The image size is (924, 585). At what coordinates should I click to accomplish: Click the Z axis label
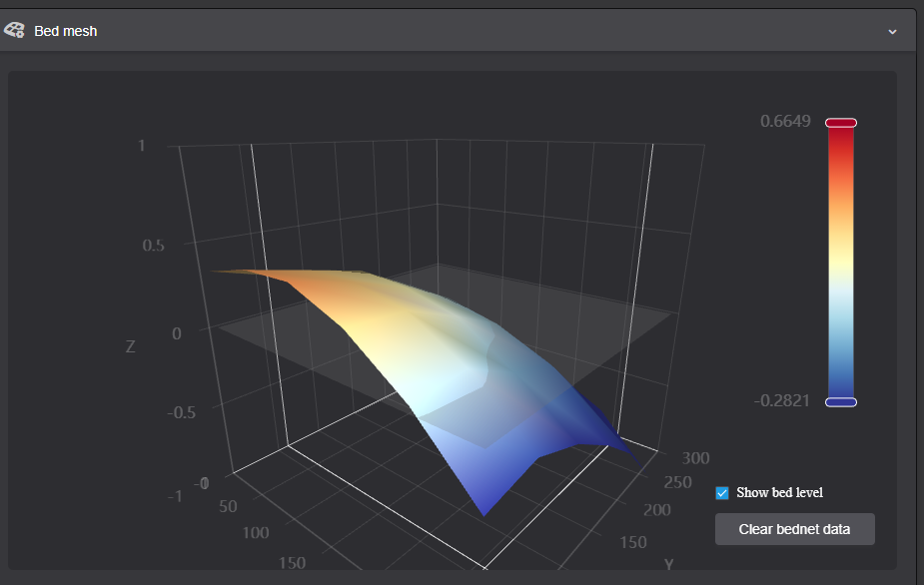(x=129, y=346)
